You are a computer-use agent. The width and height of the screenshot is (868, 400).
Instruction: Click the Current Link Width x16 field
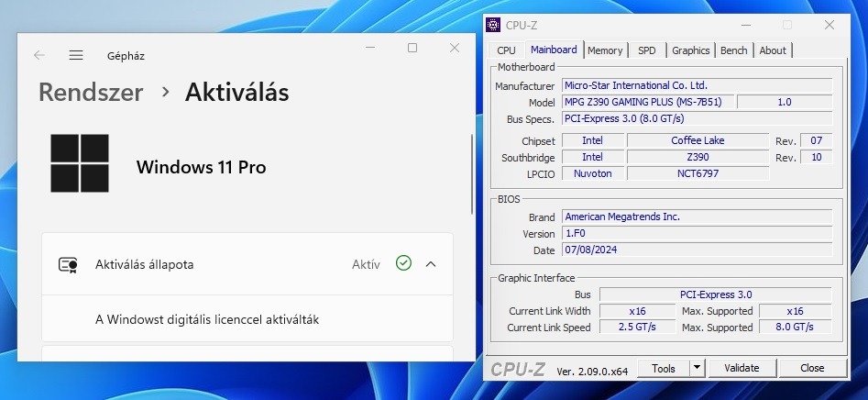coord(637,311)
